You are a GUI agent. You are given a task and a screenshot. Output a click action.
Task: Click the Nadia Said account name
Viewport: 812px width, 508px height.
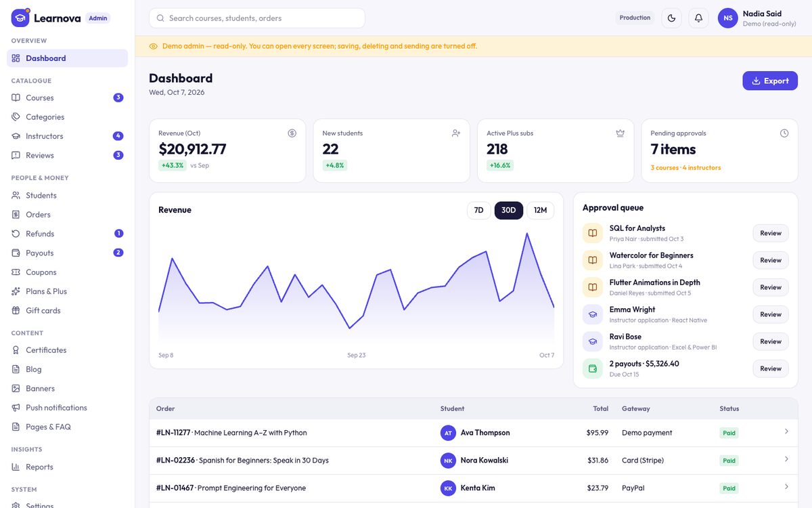pos(762,14)
